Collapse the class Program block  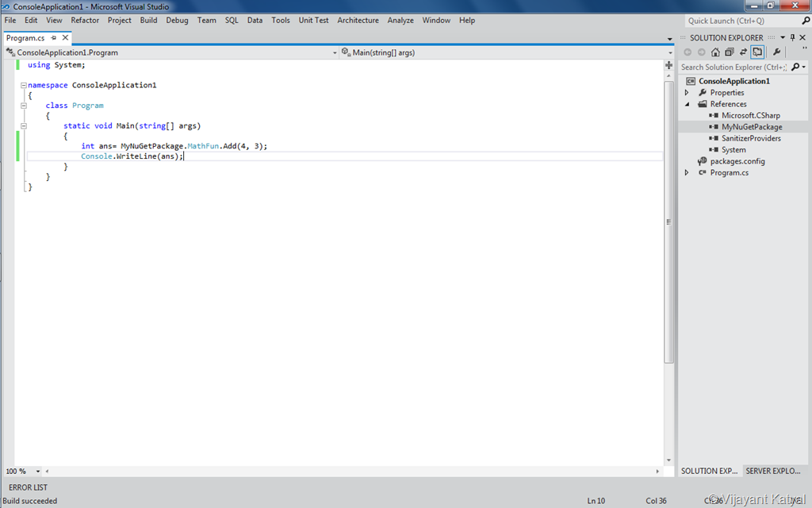click(23, 106)
